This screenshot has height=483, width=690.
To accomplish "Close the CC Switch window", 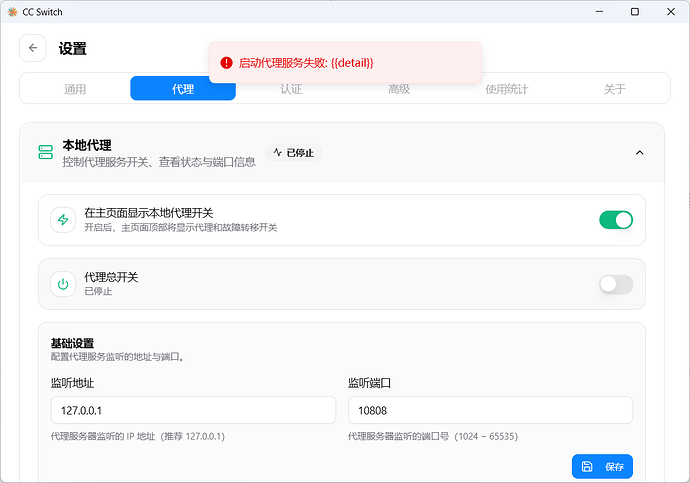I will click(x=671, y=11).
